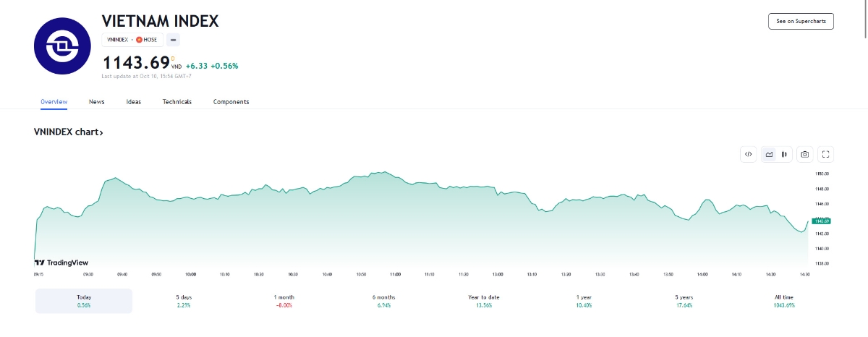868x337 pixels.
Task: Select the 5 days range
Action: click(x=184, y=301)
